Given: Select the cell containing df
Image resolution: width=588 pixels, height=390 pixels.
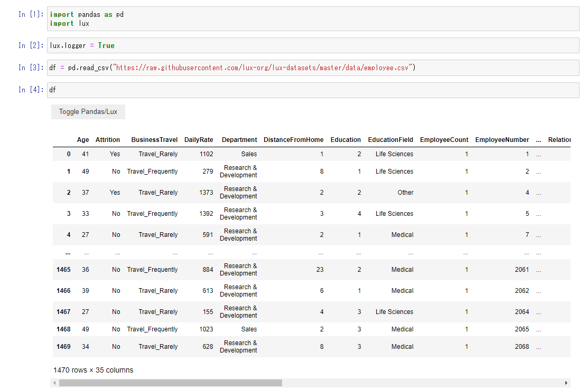Looking at the screenshot, I should [x=158, y=90].
